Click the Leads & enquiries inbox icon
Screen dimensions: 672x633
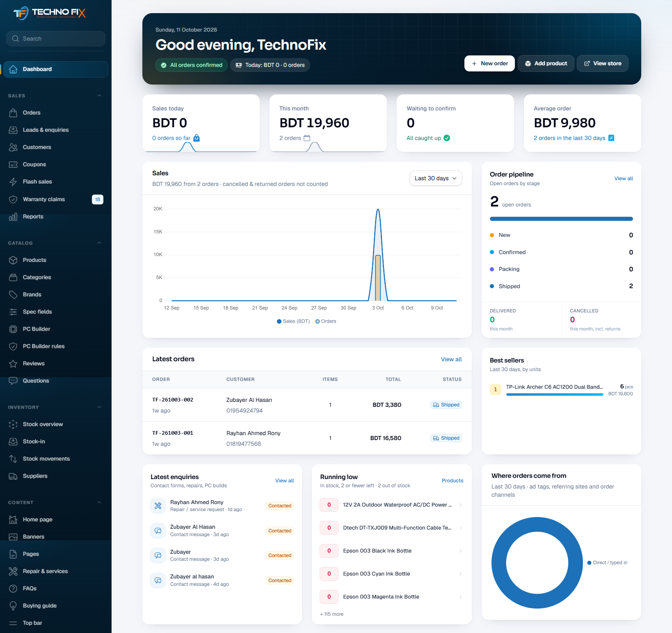pyautogui.click(x=13, y=130)
